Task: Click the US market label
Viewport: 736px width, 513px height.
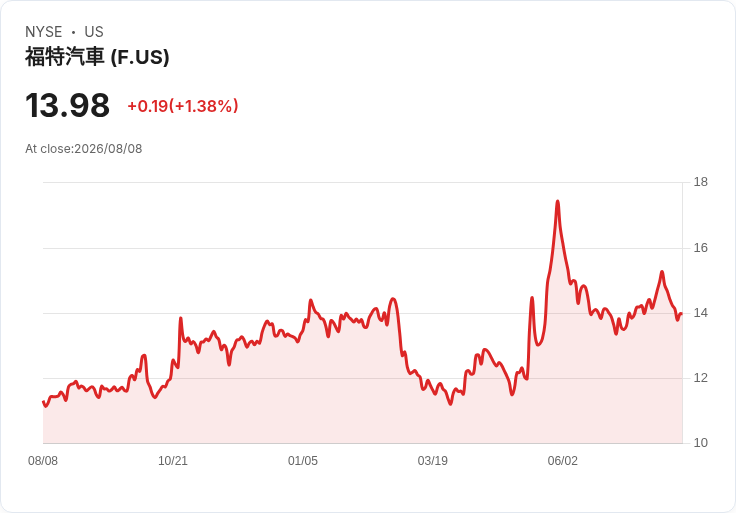Action: click(94, 32)
